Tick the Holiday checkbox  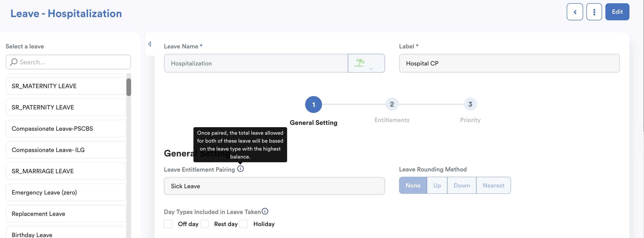244,224
